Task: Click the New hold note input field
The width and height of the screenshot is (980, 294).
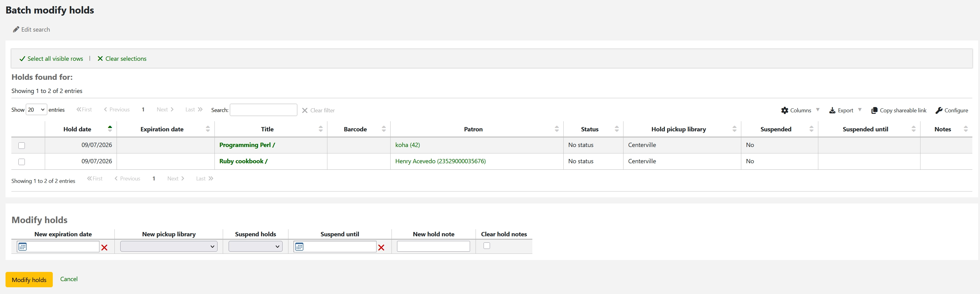Action: point(433,246)
